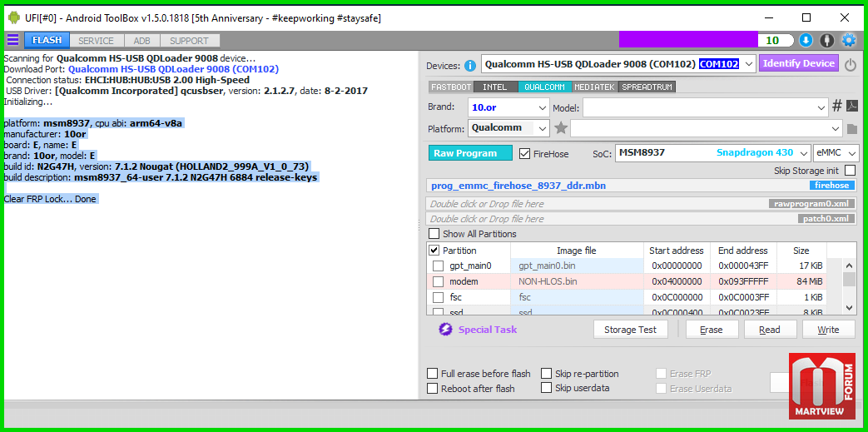
Task: Open the eMMC storage type dropdown
Action: click(836, 153)
